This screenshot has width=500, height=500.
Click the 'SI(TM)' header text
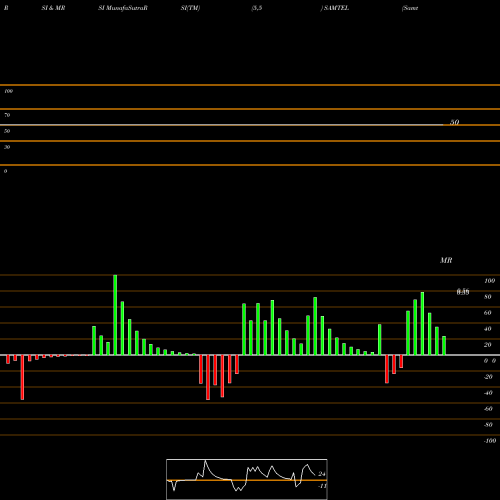click(190, 8)
